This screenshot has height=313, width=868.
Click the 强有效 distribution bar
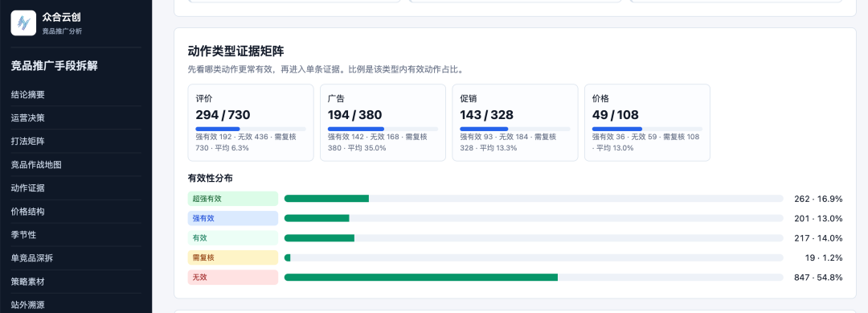click(x=534, y=218)
